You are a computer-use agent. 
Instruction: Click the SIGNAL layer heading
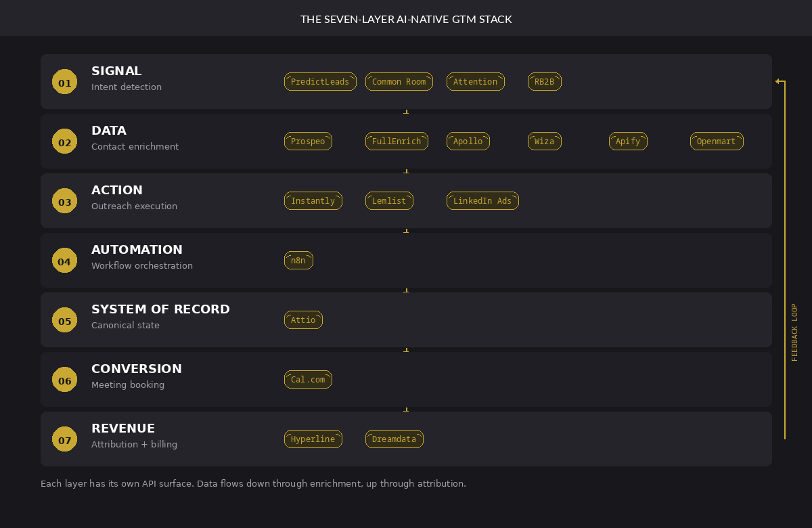pyautogui.click(x=116, y=71)
